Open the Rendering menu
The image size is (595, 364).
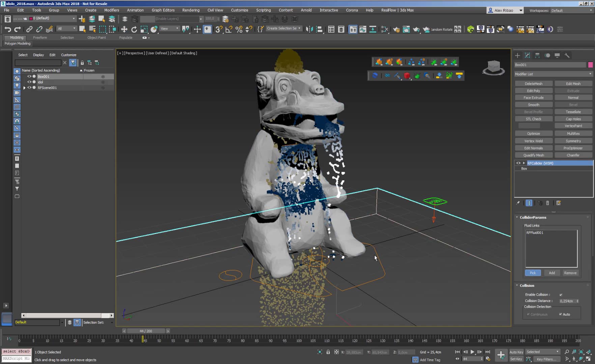(191, 10)
